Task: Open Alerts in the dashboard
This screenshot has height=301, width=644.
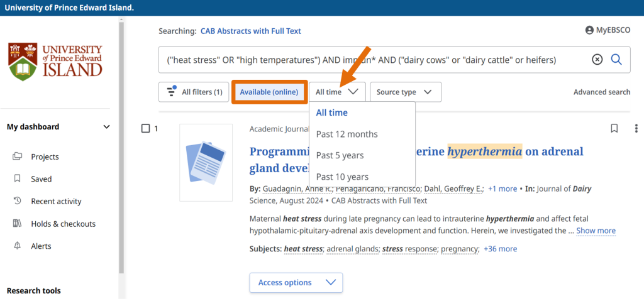Action: [41, 246]
